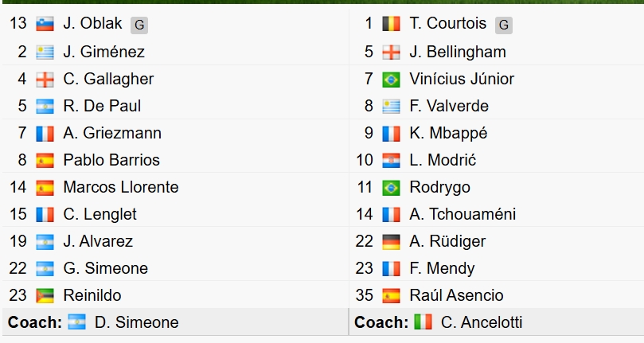
Task: Click the Italy flag next to C. Ancelotti
Action: click(423, 322)
